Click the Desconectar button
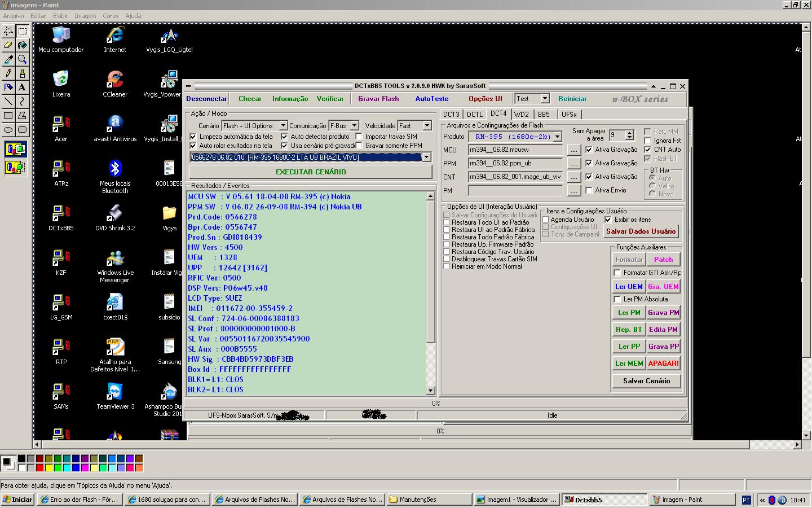Viewport: 812px width, 508px height. click(206, 99)
